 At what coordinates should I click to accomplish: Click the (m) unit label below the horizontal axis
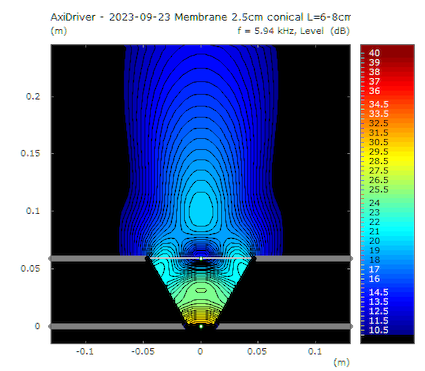tap(341, 362)
